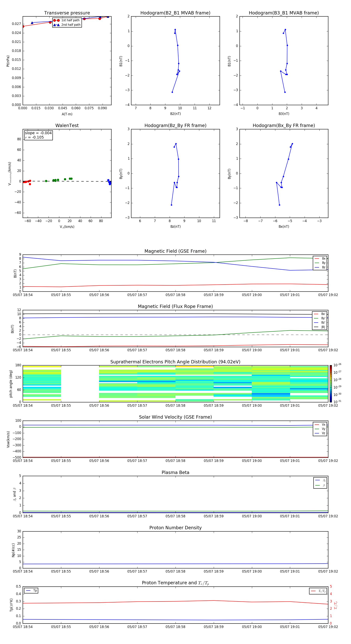Select the "Hodogram(B2_B1 MVAB frame)" title
Viewport: 351px width, 644px height.
[175, 13]
